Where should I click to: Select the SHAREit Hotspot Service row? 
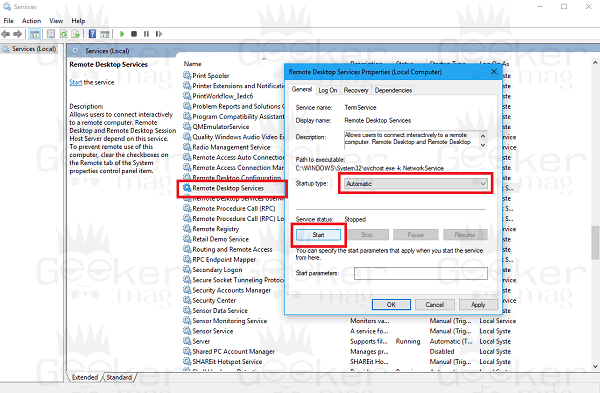[x=227, y=362]
